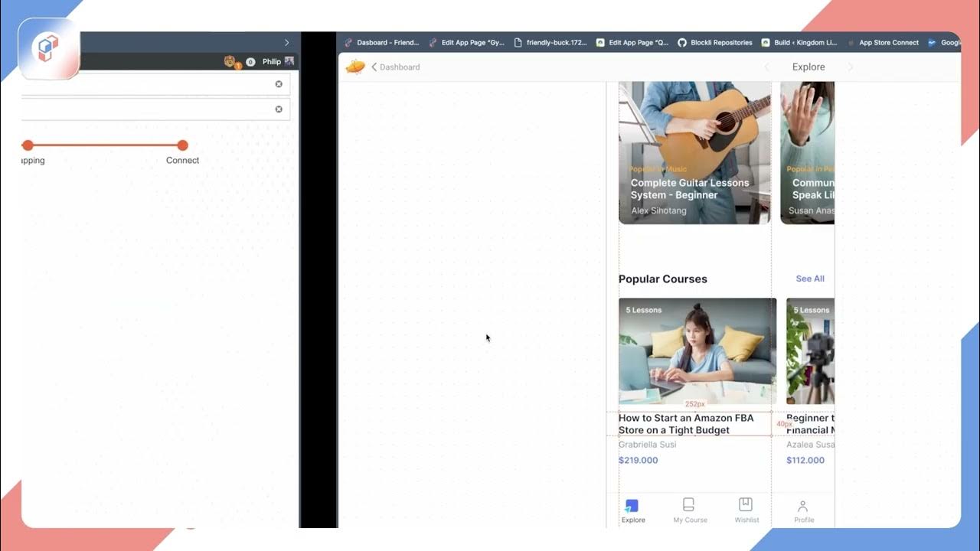The height and width of the screenshot is (551, 980).
Task: Open Wishlist in bottom navigation
Action: (746, 511)
